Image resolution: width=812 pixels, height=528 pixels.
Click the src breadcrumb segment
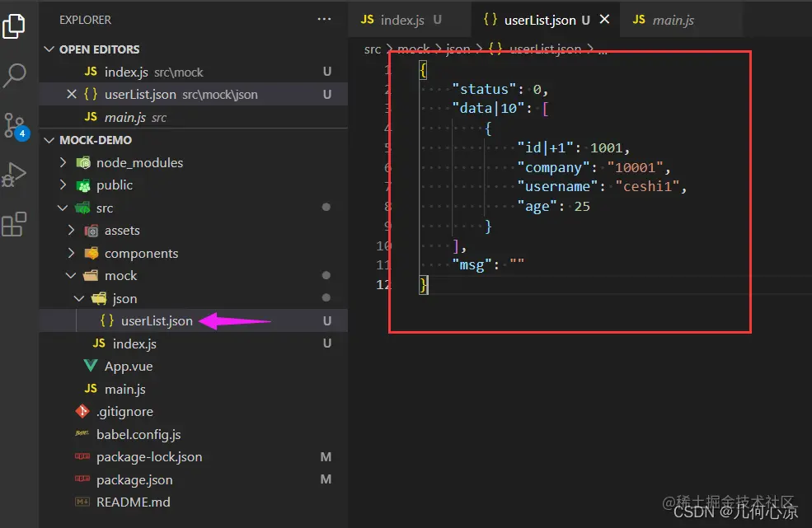click(x=373, y=49)
